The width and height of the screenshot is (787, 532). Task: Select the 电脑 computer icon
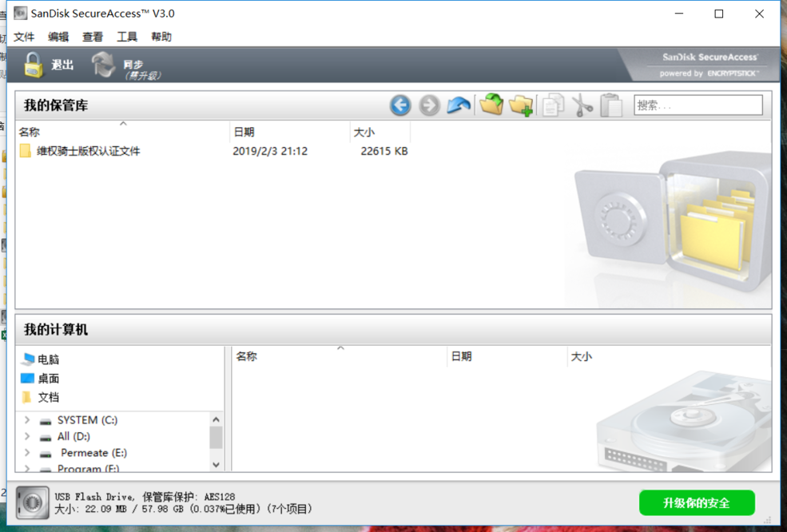[x=29, y=359]
